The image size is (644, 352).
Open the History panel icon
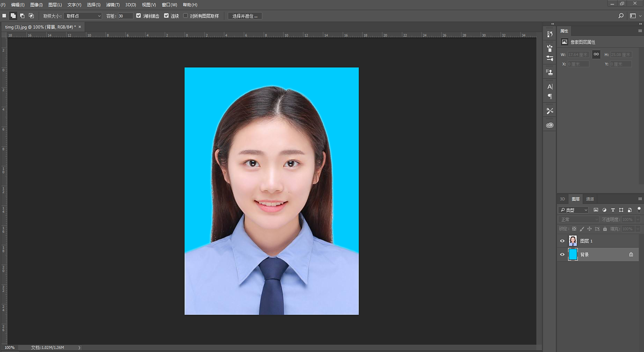pyautogui.click(x=550, y=34)
